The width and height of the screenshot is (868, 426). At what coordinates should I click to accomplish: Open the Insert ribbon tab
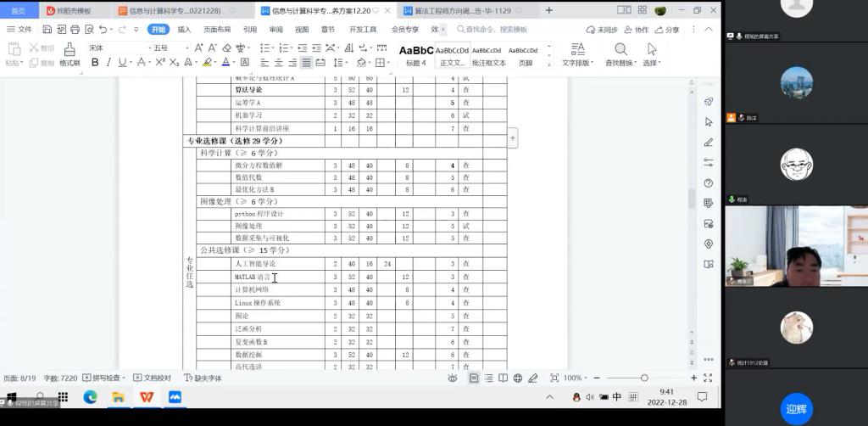pos(184,29)
